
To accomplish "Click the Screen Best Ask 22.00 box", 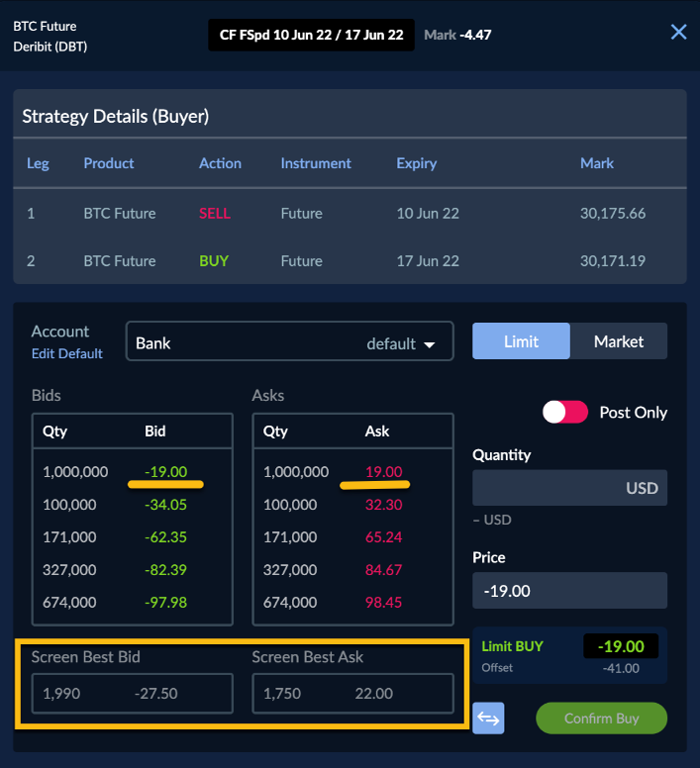I will tap(352, 694).
